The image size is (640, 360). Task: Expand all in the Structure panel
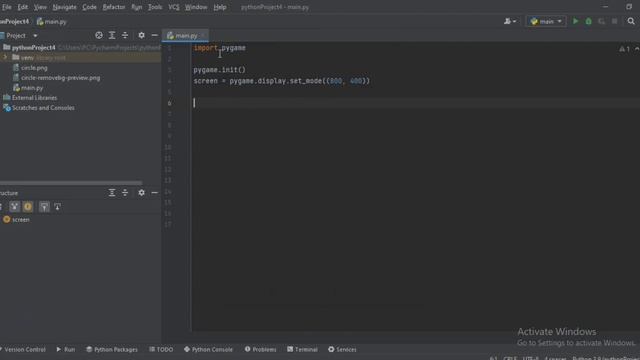(x=112, y=193)
